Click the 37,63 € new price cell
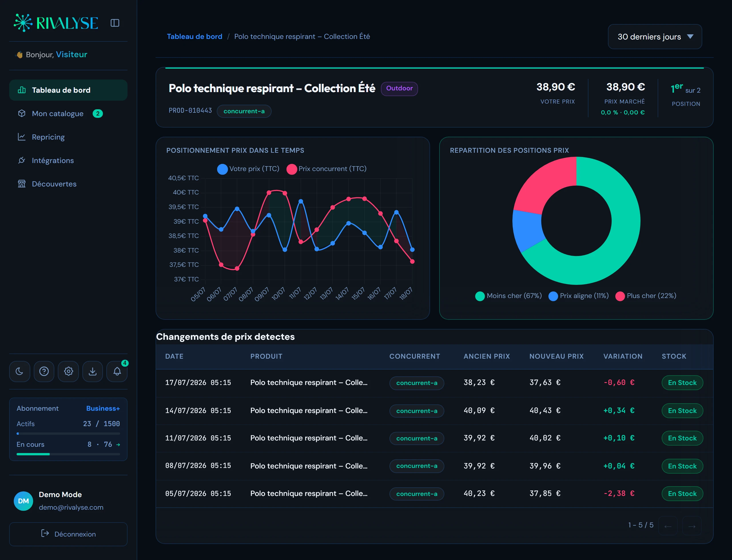Viewport: 732px width, 560px height. [x=545, y=383]
